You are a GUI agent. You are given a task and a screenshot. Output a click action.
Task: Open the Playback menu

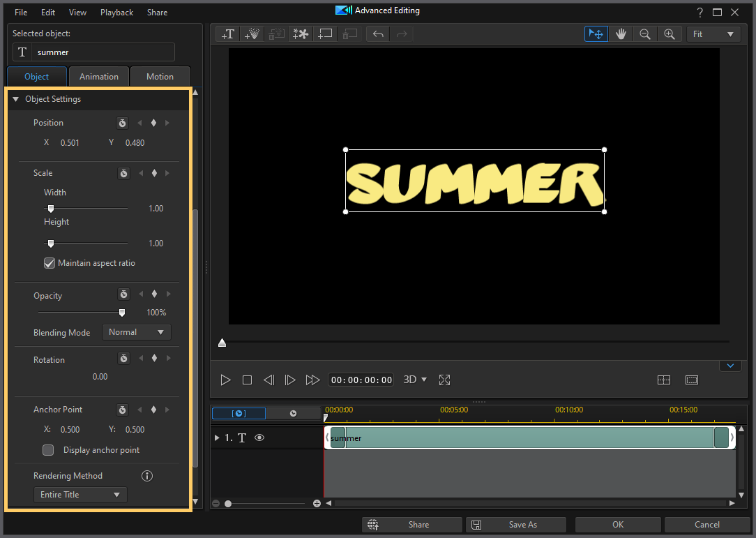[x=116, y=12]
